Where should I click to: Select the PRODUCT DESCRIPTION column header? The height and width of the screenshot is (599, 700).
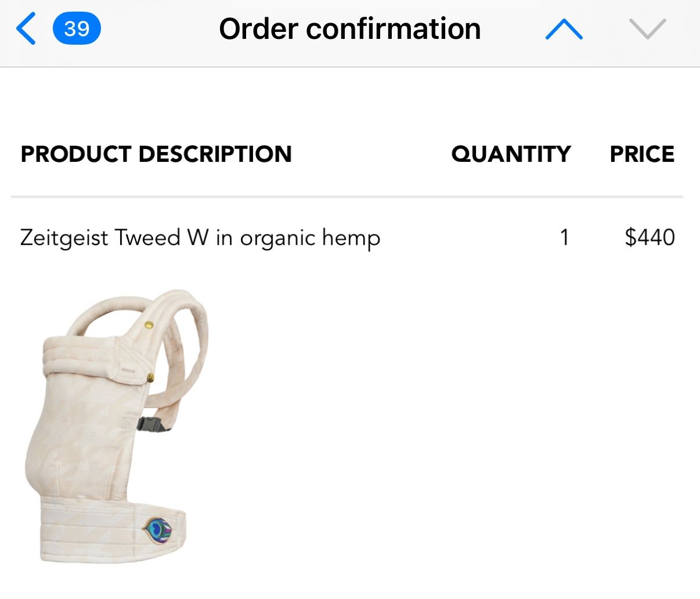click(156, 154)
